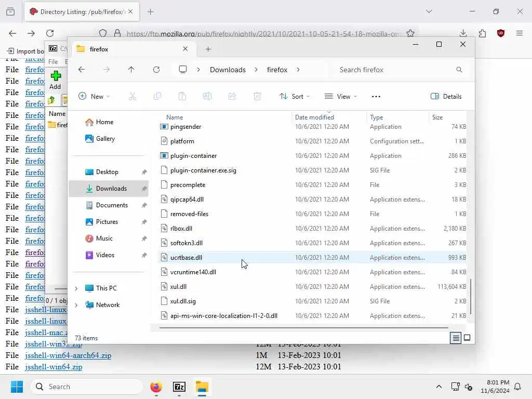
Task: Click the Windows taskbar Search box
Action: pyautogui.click(x=87, y=387)
